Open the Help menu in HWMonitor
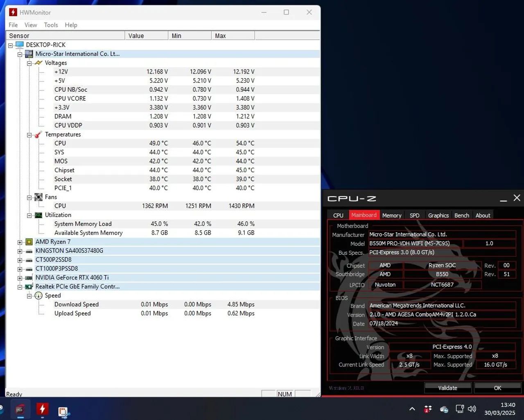The image size is (524, 420). coord(71,25)
